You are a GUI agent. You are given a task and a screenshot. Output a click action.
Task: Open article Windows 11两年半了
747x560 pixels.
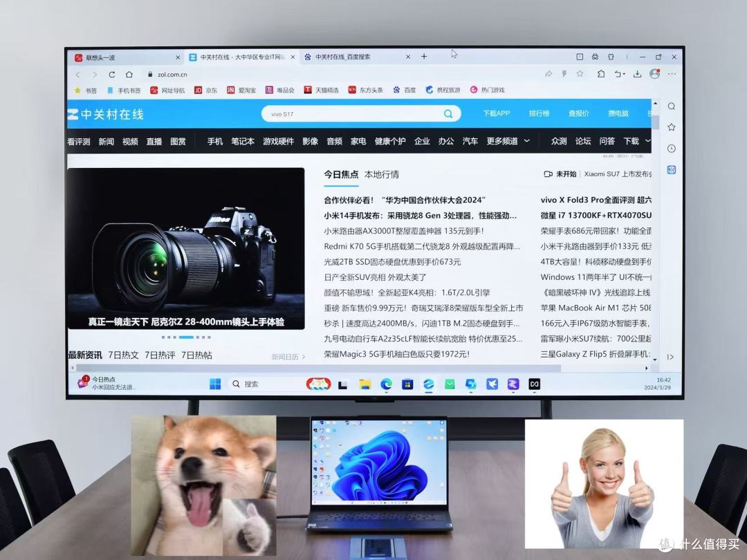tap(596, 277)
